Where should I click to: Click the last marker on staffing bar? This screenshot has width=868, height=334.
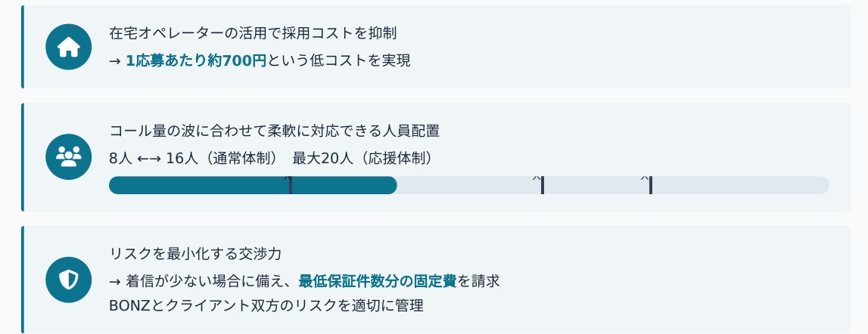pos(651,185)
